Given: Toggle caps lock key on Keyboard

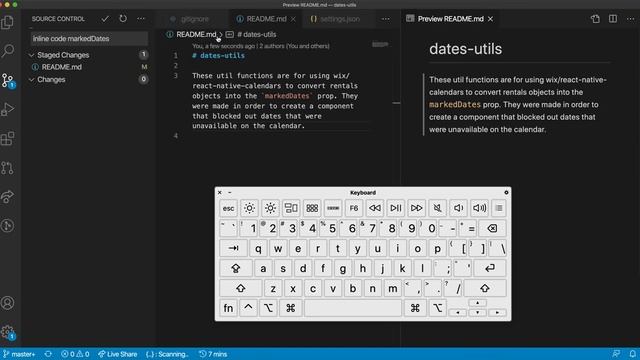Looking at the screenshot, I should [x=236, y=268].
